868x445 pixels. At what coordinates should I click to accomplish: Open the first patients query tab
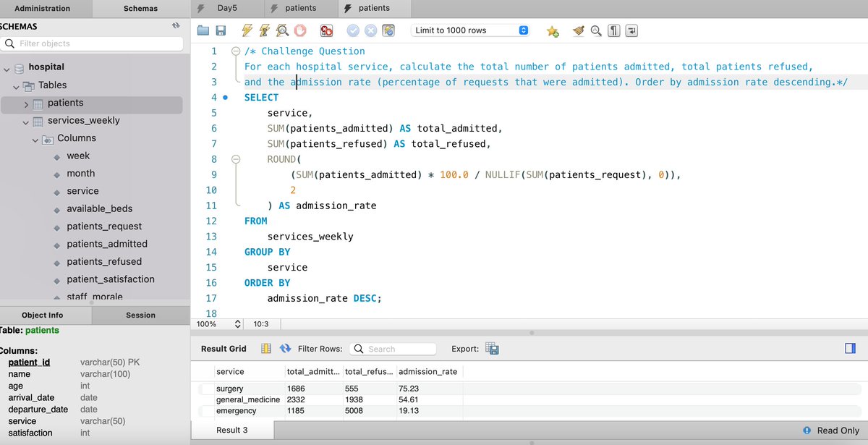[300, 8]
